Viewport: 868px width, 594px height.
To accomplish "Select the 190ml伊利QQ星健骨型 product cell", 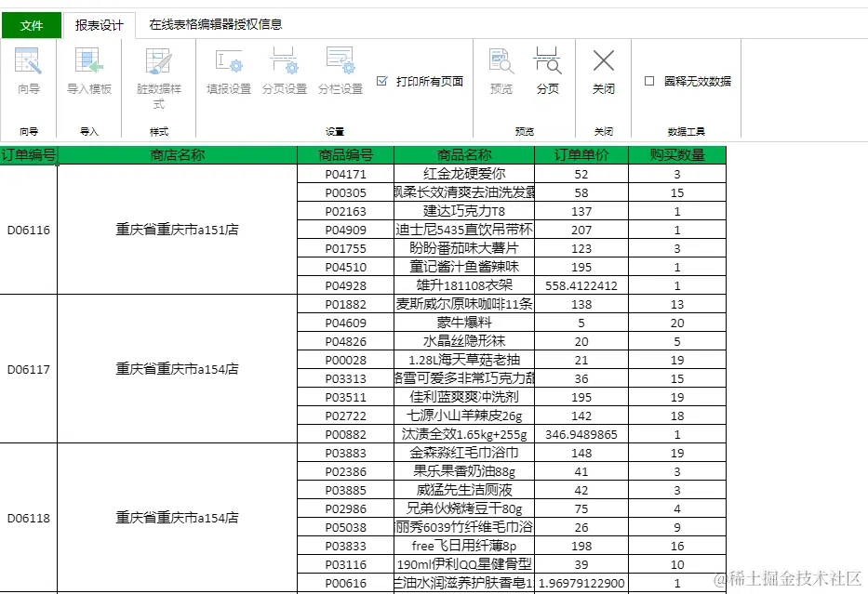I will pyautogui.click(x=464, y=564).
